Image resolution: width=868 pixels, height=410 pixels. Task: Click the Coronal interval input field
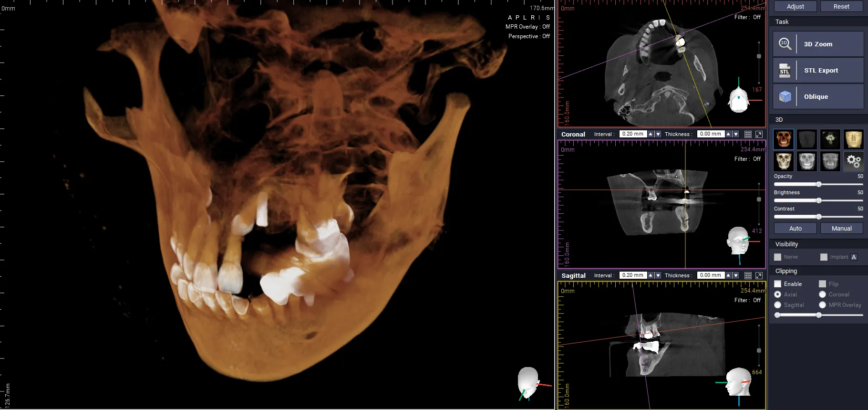pos(633,134)
